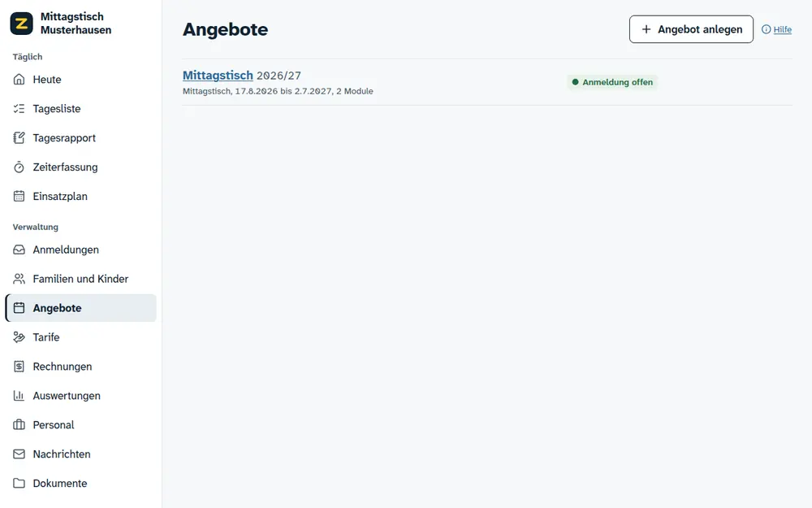Click the Zeiterfassung stopwatch icon
The width and height of the screenshot is (812, 508).
[x=19, y=167]
